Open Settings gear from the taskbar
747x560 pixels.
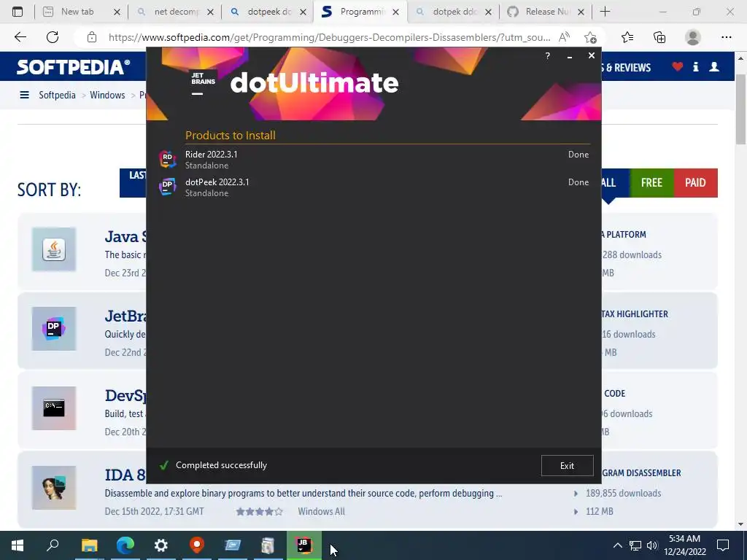tap(161, 545)
